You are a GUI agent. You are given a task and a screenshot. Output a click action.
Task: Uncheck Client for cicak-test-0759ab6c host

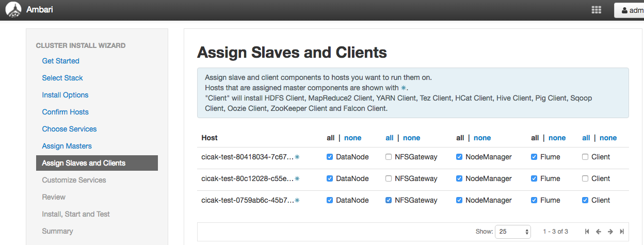click(x=585, y=200)
